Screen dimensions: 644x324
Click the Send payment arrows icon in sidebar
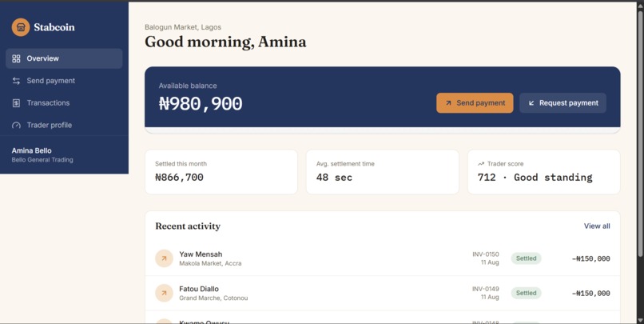coord(16,81)
